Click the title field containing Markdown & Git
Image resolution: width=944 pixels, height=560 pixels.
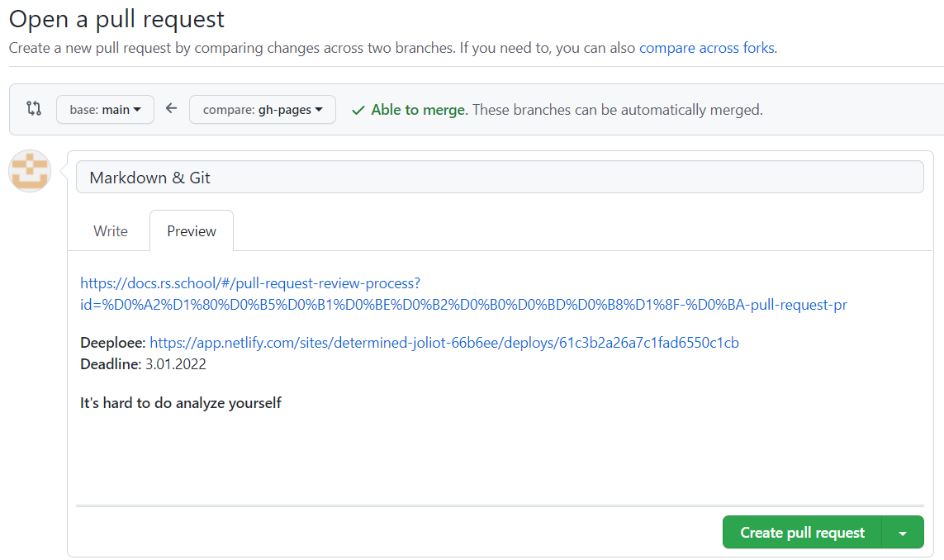[499, 178]
